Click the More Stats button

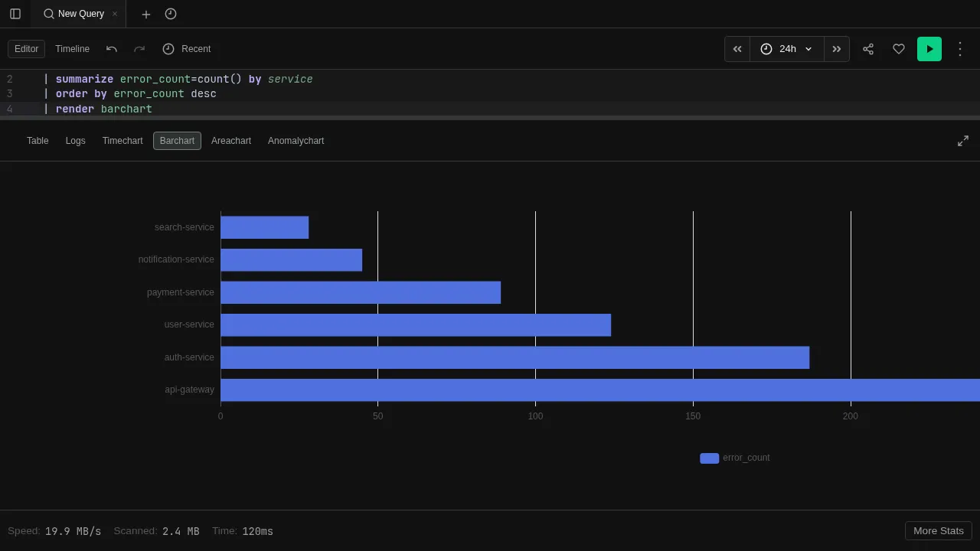tap(938, 530)
